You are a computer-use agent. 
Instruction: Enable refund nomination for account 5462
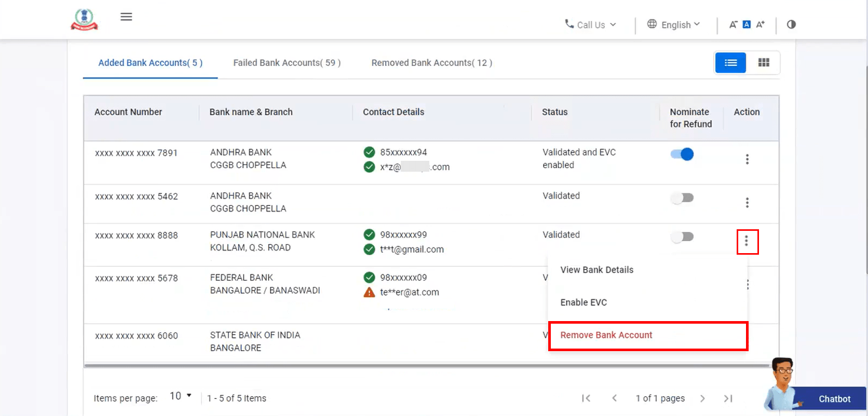tap(682, 198)
